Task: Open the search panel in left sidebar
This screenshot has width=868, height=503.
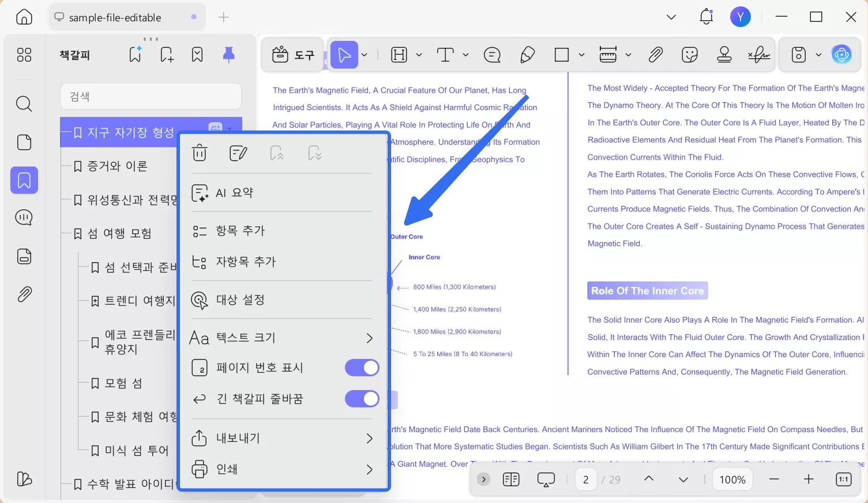Action: [24, 104]
